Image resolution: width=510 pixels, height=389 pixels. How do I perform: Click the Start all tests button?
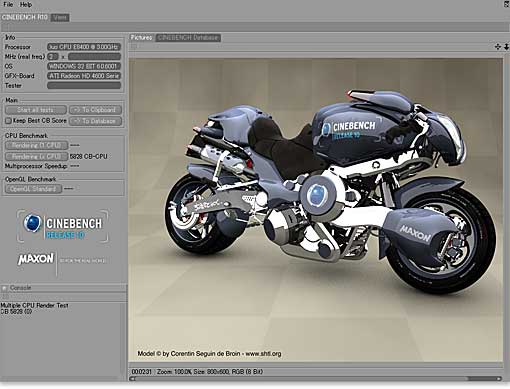(x=36, y=110)
